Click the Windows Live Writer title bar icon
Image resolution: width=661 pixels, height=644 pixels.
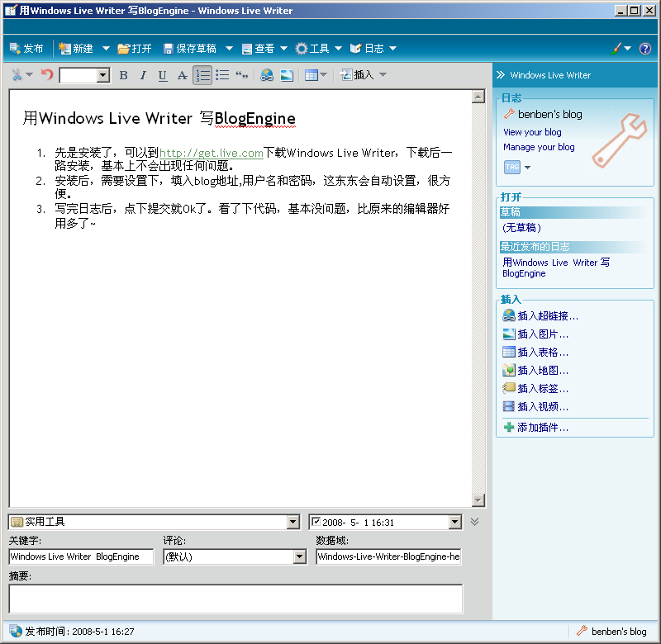(11, 11)
